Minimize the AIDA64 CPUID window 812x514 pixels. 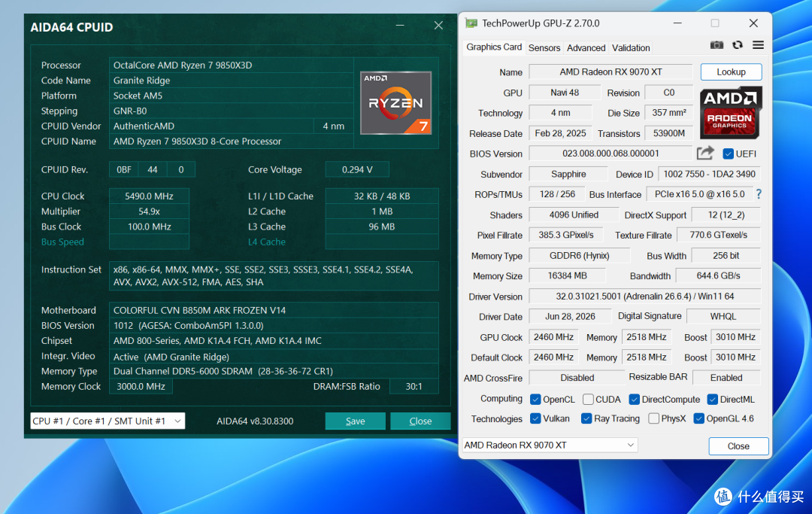(400, 26)
